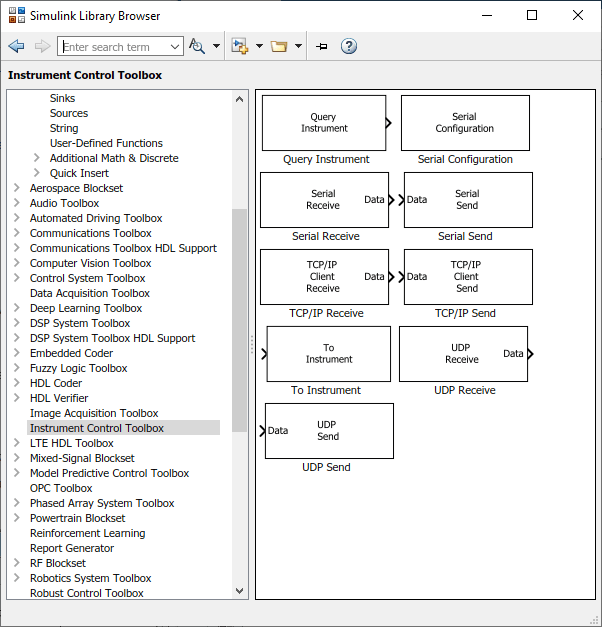Select OPC Toolbox in library tree
Image resolution: width=602 pixels, height=627 pixels.
[61, 488]
